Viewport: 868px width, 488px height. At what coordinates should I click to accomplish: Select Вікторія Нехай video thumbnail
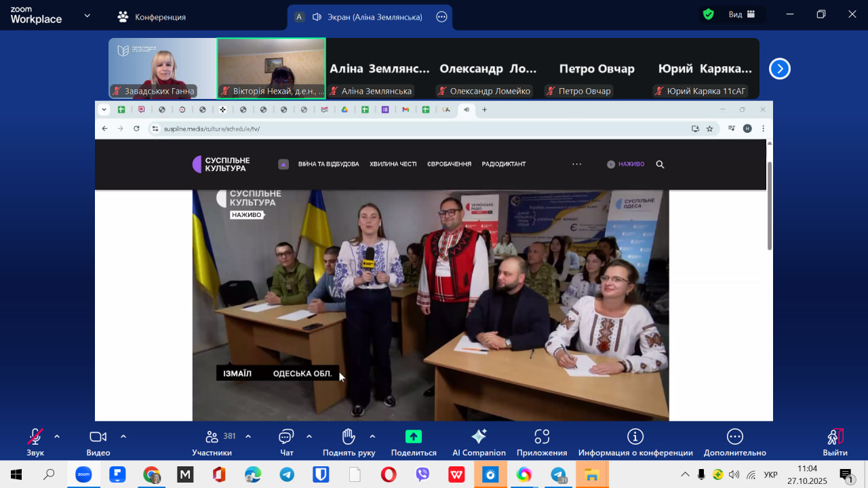click(271, 68)
